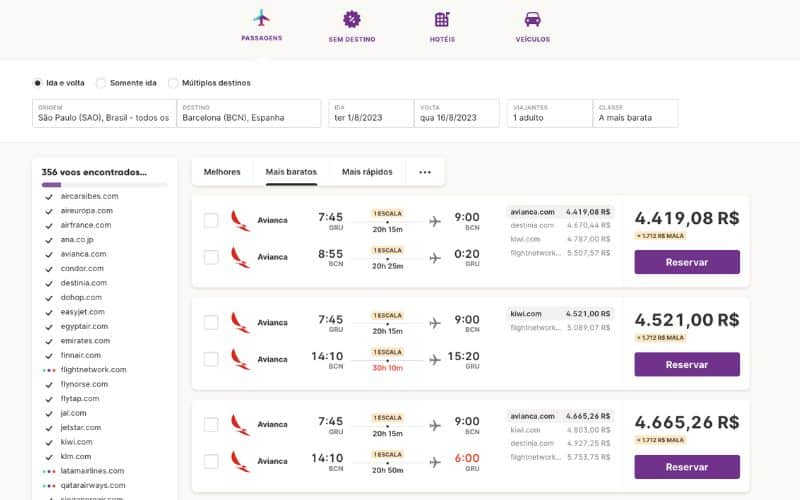Screen dimensions: 800x500
Task: Check the 7:45 flight in 4.419,08 R$ card
Action: coord(211,220)
